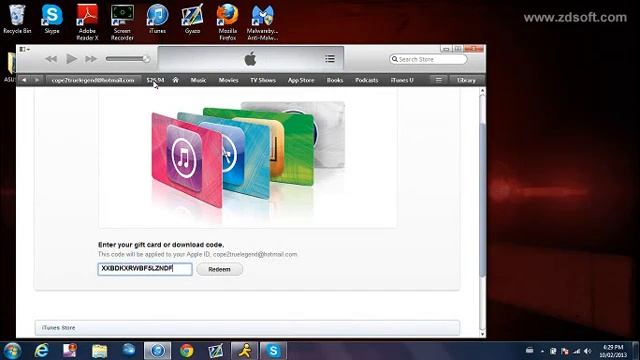Open Internet Explorer from taskbar
The height and width of the screenshot is (360, 640).
[41, 351]
